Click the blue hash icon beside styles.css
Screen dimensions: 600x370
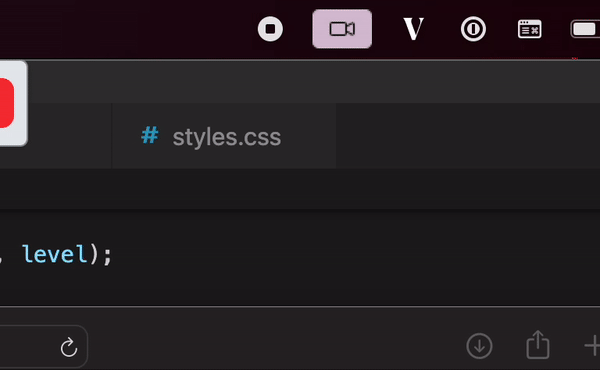point(150,135)
